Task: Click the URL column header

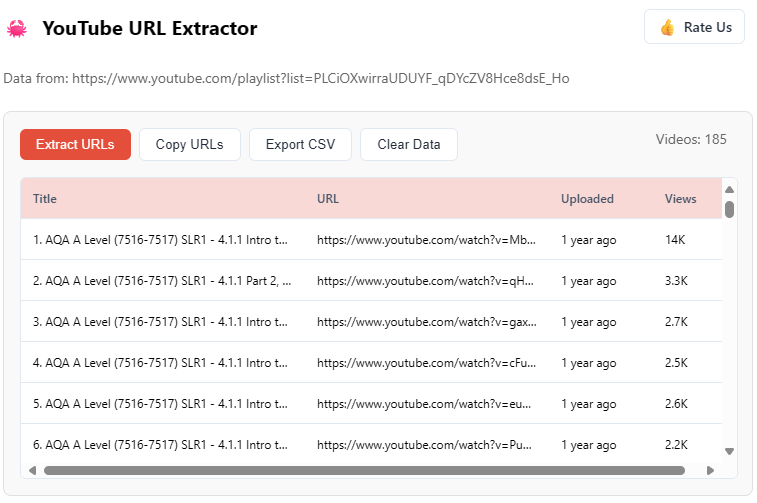Action: click(328, 199)
